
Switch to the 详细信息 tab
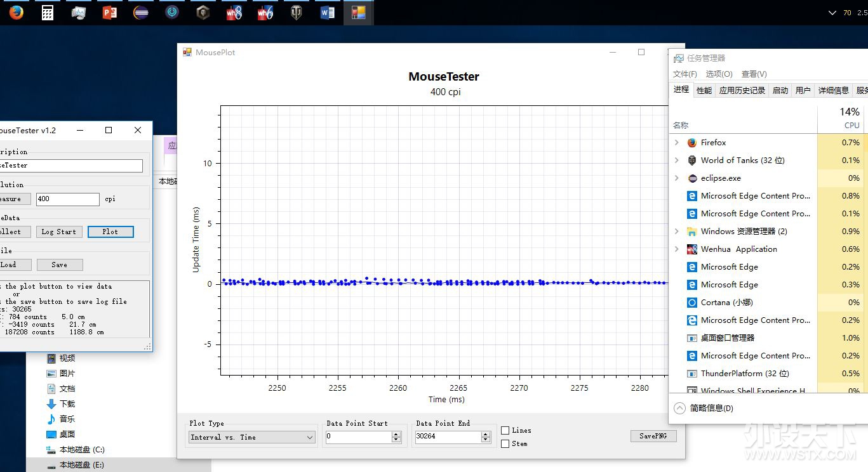pyautogui.click(x=833, y=90)
